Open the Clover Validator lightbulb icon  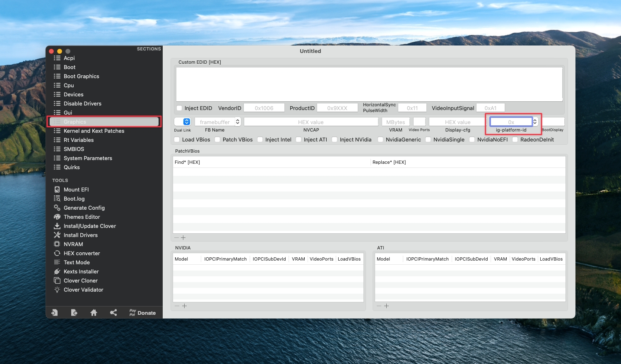57,290
